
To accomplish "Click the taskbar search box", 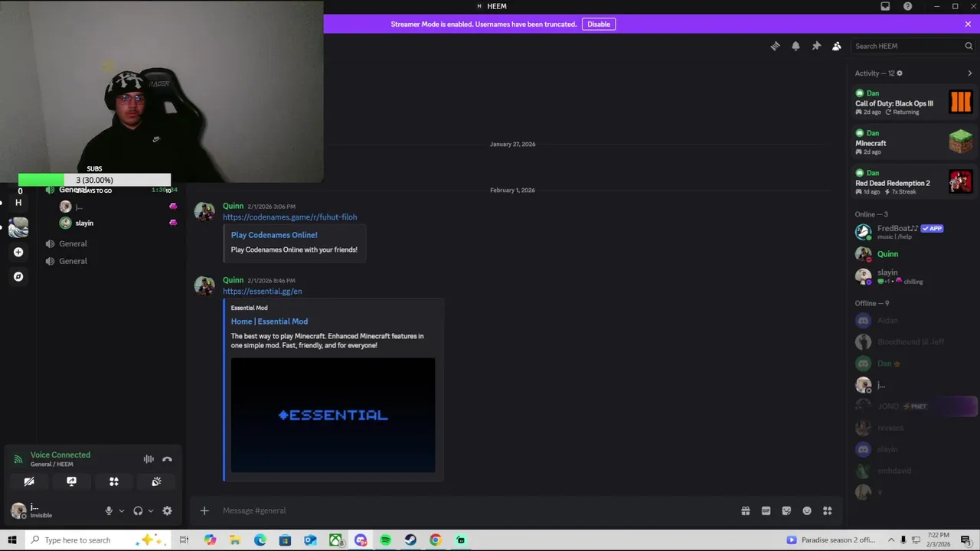I will 100,540.
